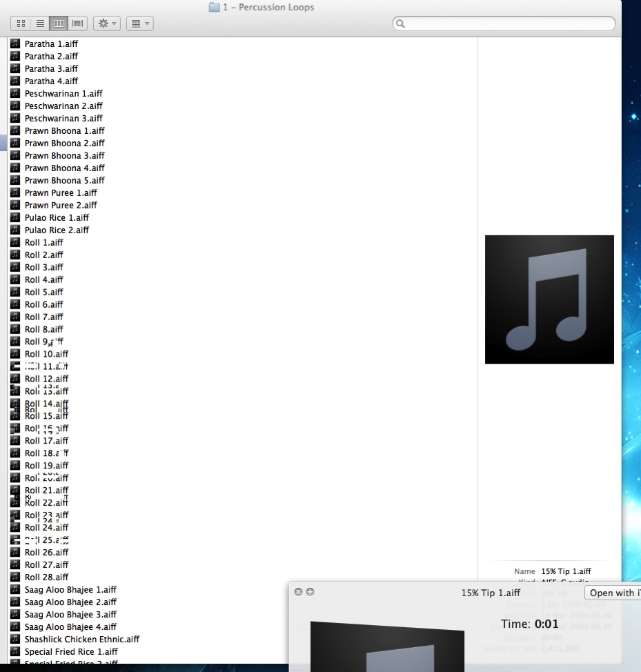Select file Prawn Bhoona 5.aiff

[x=64, y=181]
